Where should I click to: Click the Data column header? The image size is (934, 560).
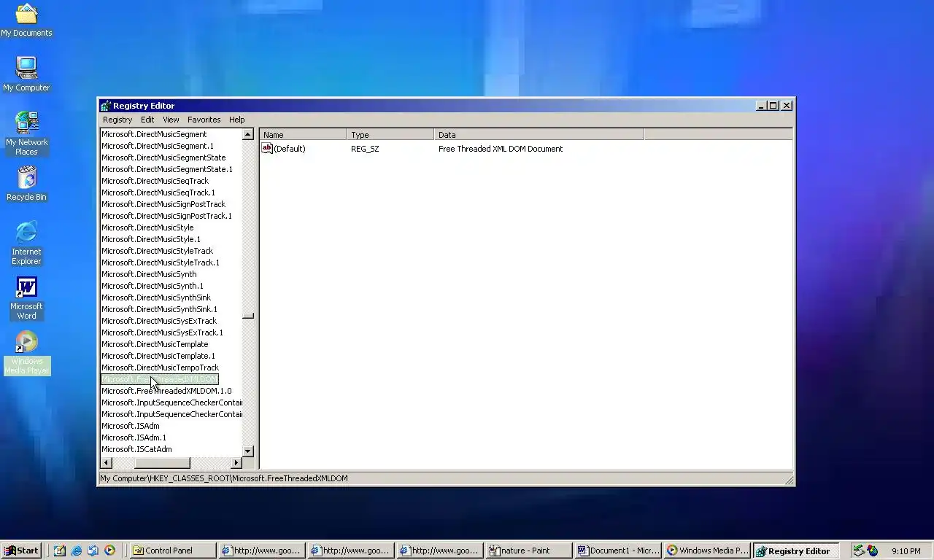coord(539,135)
